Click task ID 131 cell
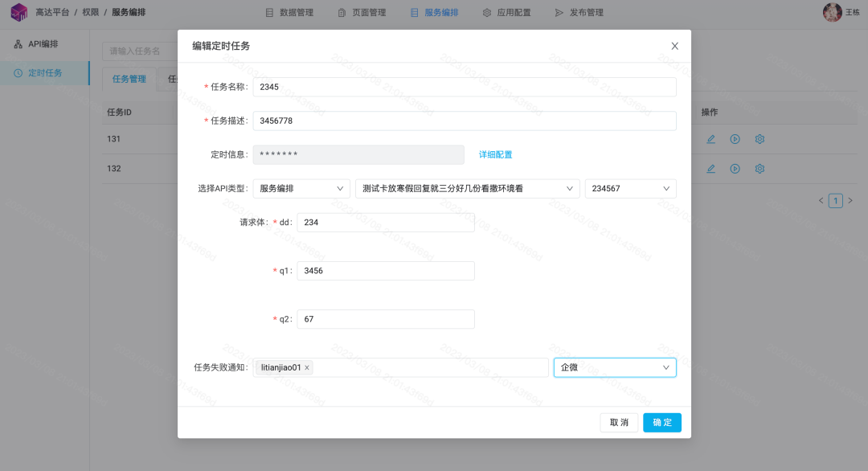The width and height of the screenshot is (868, 471). (113, 139)
